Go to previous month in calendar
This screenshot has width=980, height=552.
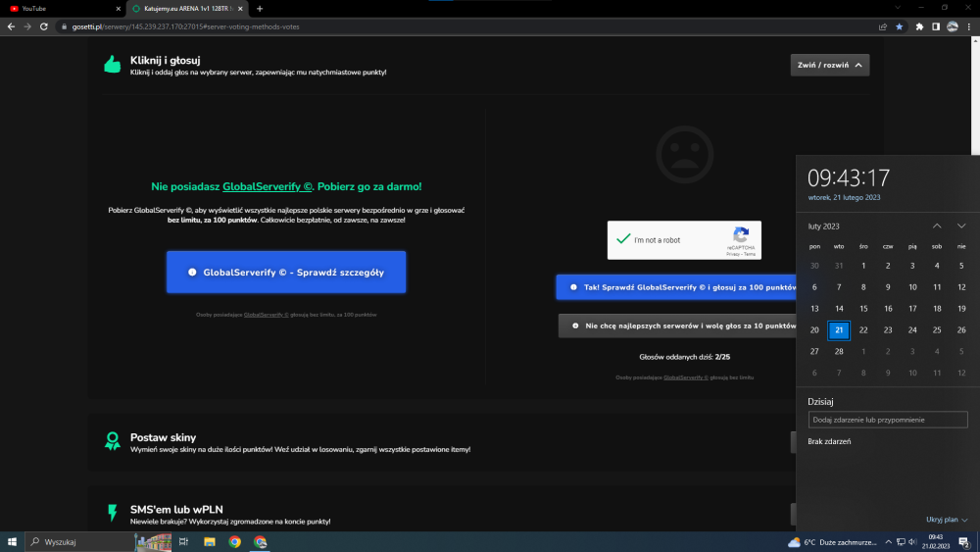(x=937, y=226)
